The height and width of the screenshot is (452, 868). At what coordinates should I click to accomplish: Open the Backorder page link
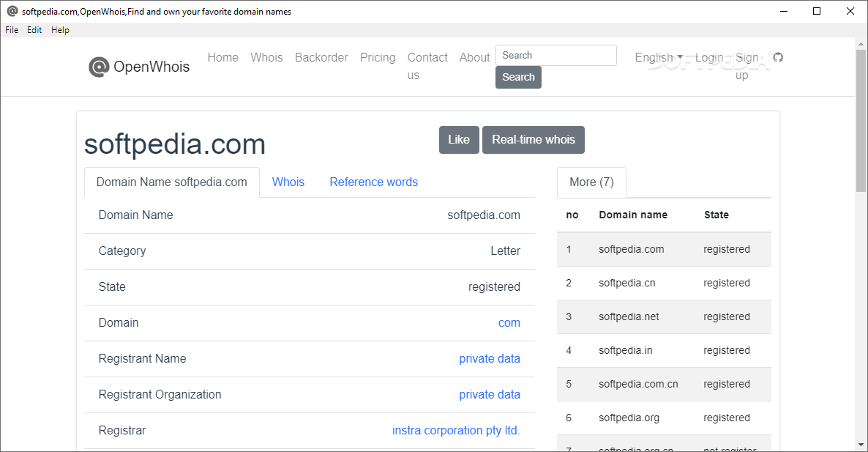click(x=321, y=58)
